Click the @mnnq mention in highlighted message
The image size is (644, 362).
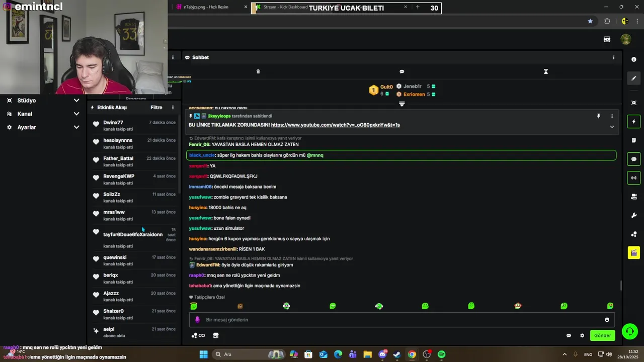pyautogui.click(x=315, y=155)
